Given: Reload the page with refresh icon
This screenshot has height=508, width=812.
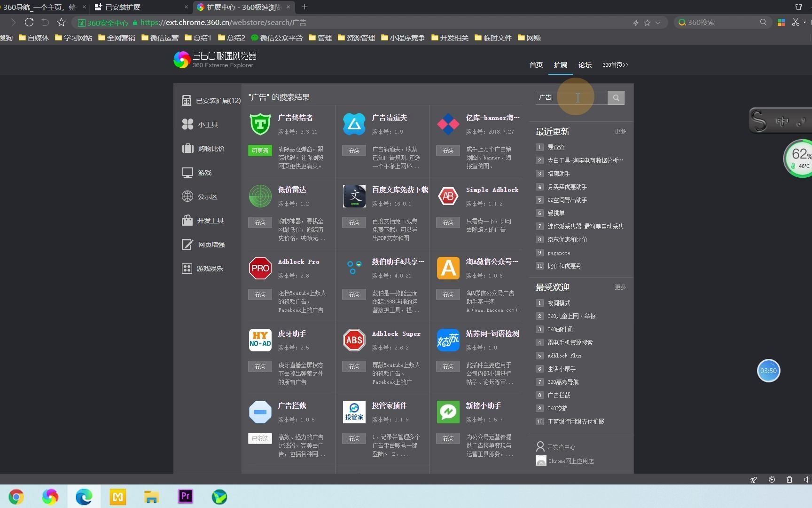Looking at the screenshot, I should [29, 22].
